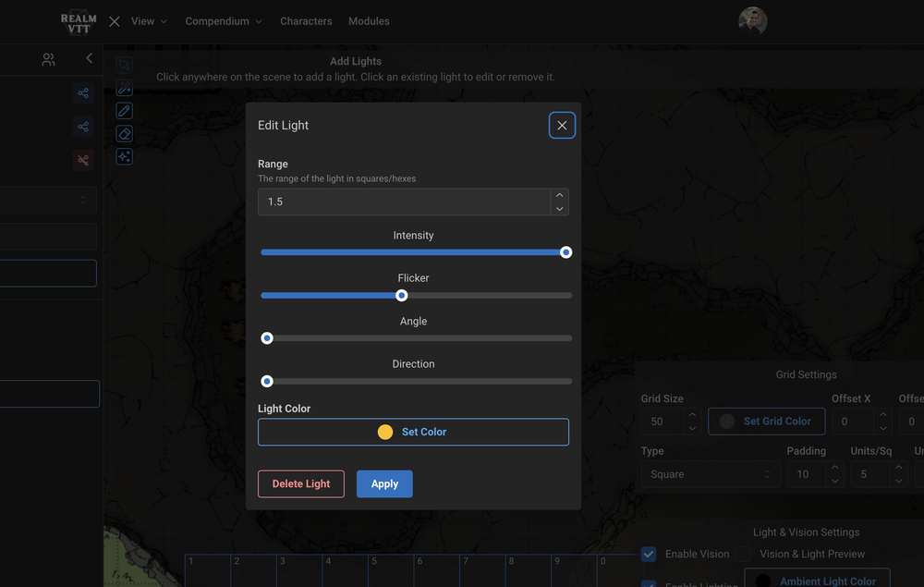Click the upper share nodes icon
Screen dimensions: 924x587
[82, 92]
